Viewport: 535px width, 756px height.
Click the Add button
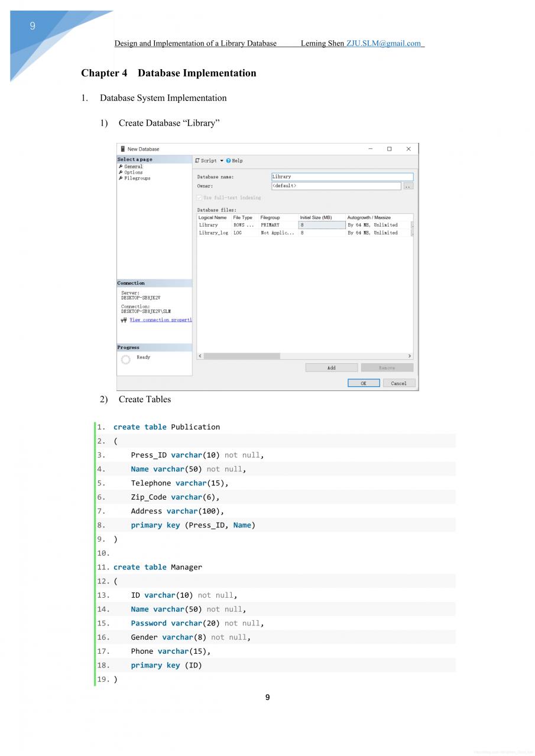click(x=331, y=368)
